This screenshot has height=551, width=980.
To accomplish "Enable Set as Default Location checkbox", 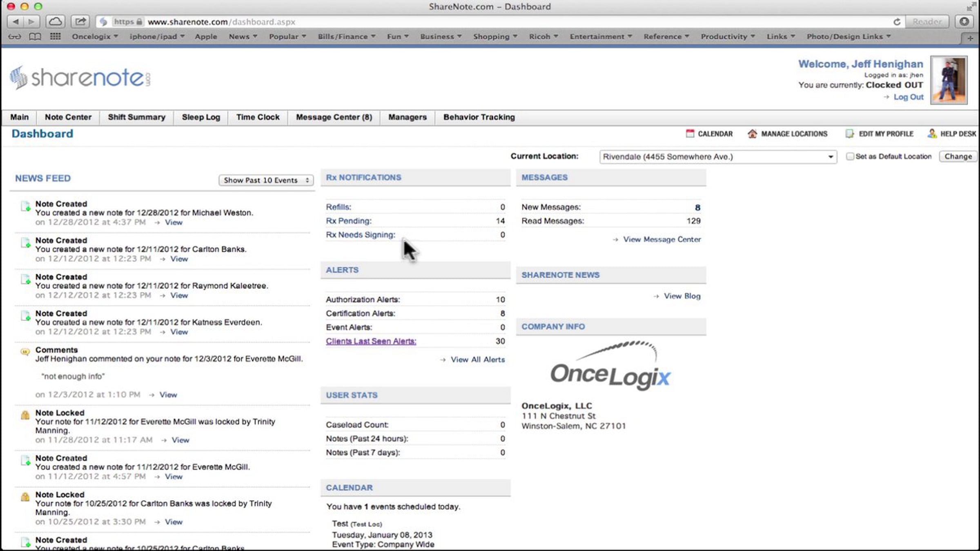I will pyautogui.click(x=850, y=156).
